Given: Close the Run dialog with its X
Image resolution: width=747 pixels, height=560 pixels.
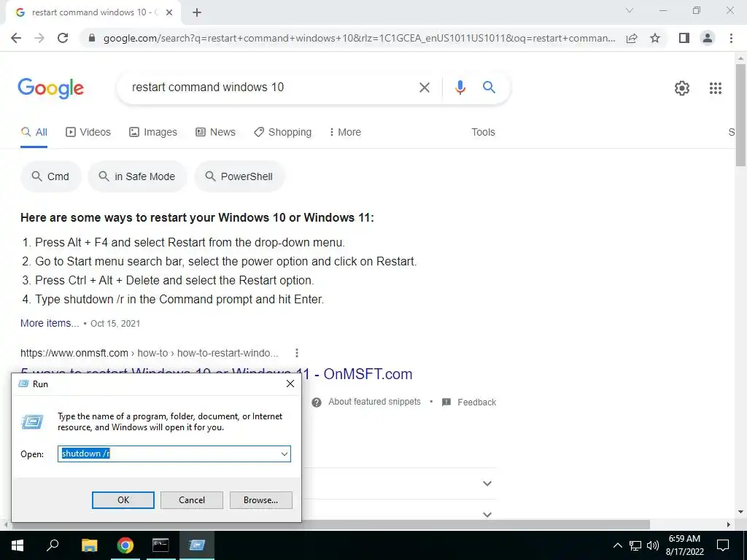Looking at the screenshot, I should coord(290,384).
